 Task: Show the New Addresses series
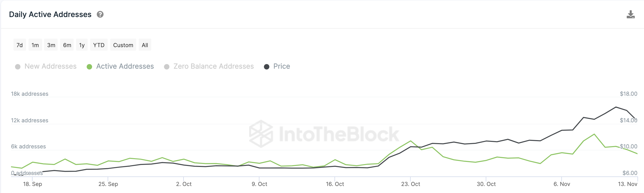pos(50,66)
